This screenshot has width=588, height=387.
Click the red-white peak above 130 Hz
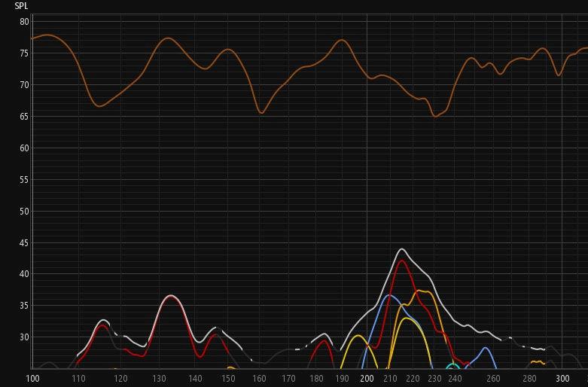(172, 296)
